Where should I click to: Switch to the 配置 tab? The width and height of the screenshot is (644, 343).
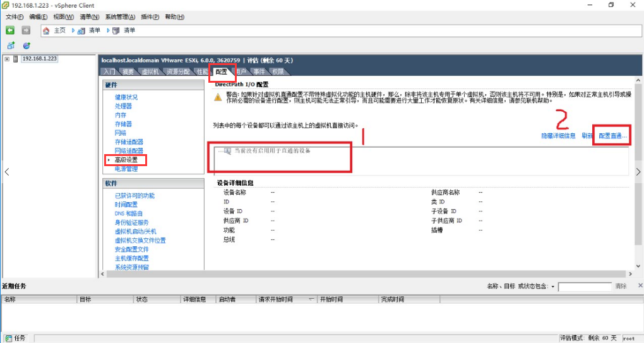(222, 72)
